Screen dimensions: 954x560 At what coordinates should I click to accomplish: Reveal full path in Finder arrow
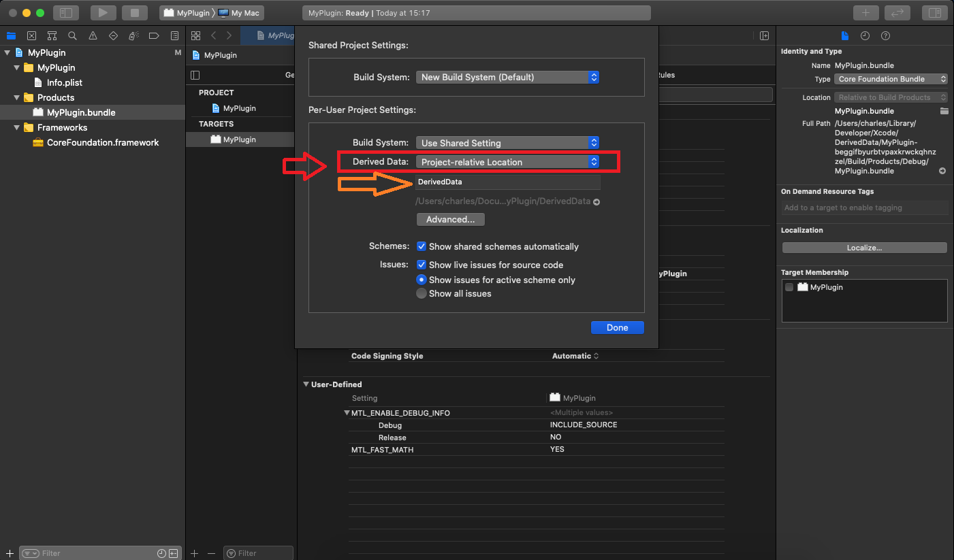pyautogui.click(x=942, y=171)
